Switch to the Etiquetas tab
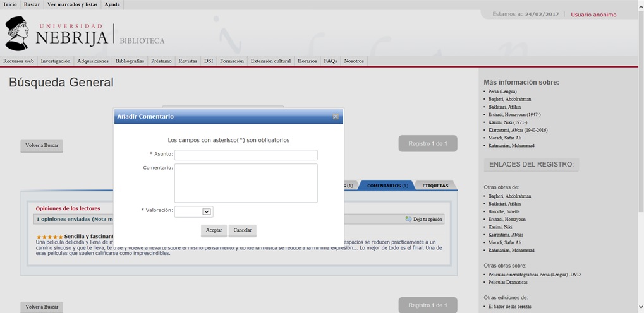 pos(435,186)
